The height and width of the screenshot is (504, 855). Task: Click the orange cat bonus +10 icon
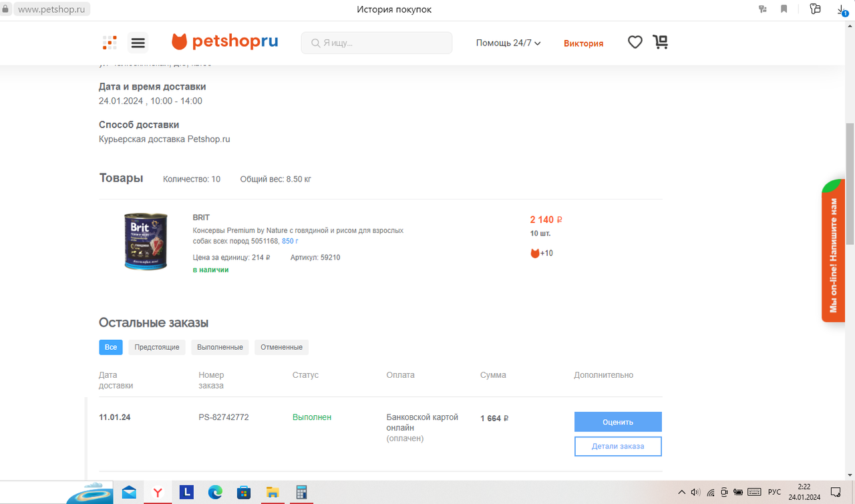(x=535, y=253)
